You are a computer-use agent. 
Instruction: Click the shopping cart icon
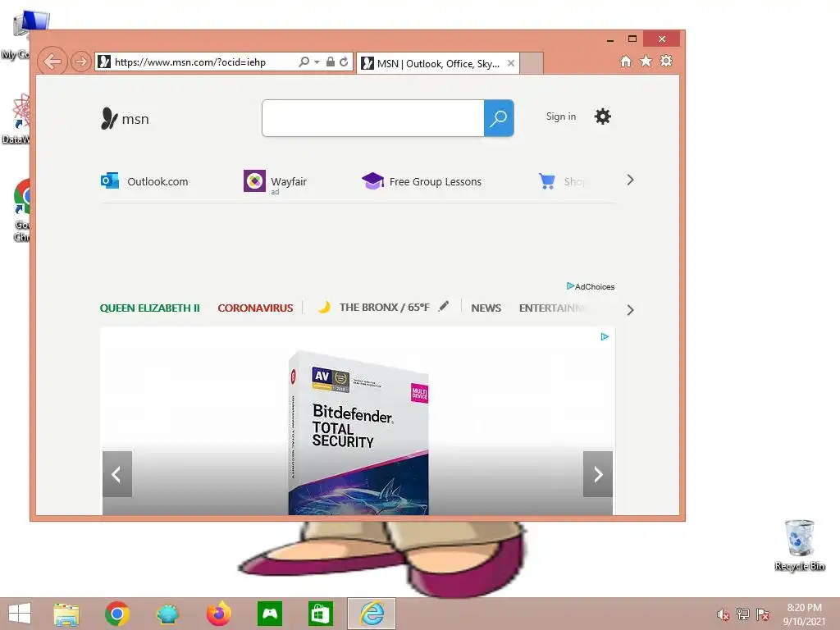(x=547, y=181)
